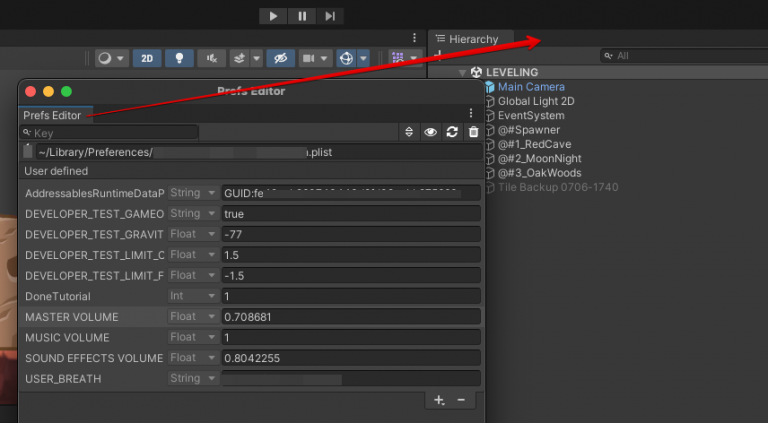
Task: Open type dropdown for DoneTutorial
Action: [x=192, y=296]
